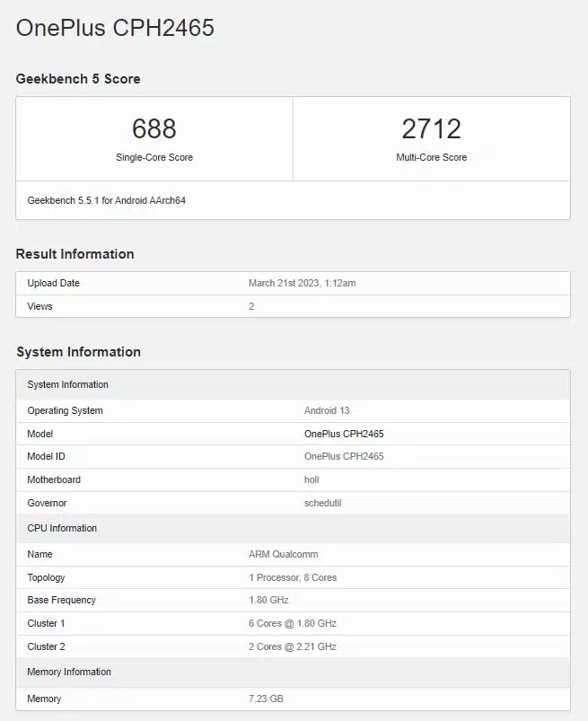
Task: Click Geekbench 5.5.1 for Android AArch64 text
Action: 107,200
